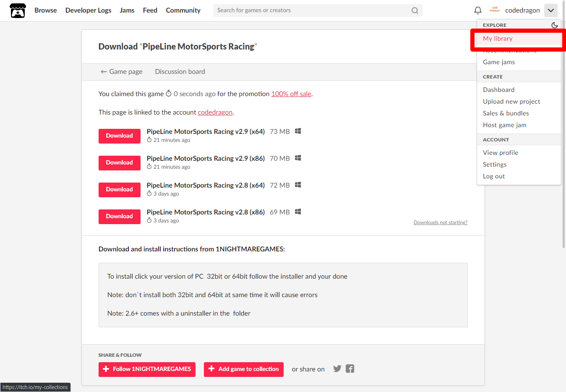Click the PipeLine MotorSports Racing v2.8 (x86) filename

click(x=206, y=212)
